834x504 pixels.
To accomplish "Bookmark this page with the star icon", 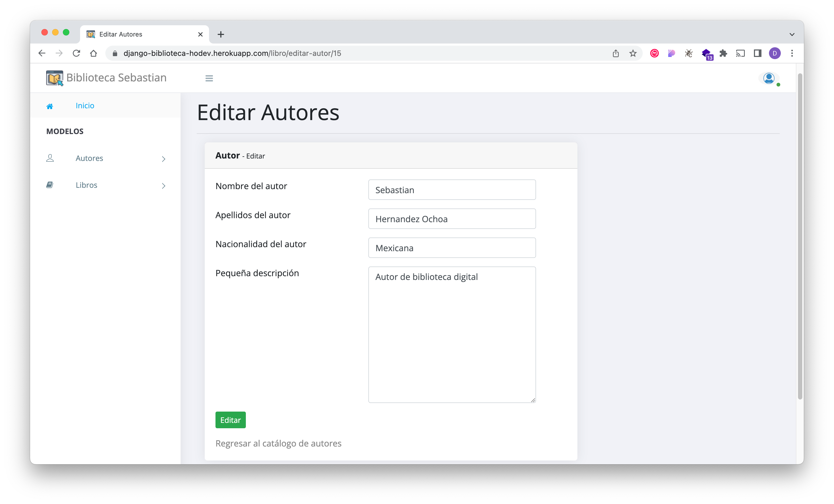I will click(x=632, y=53).
